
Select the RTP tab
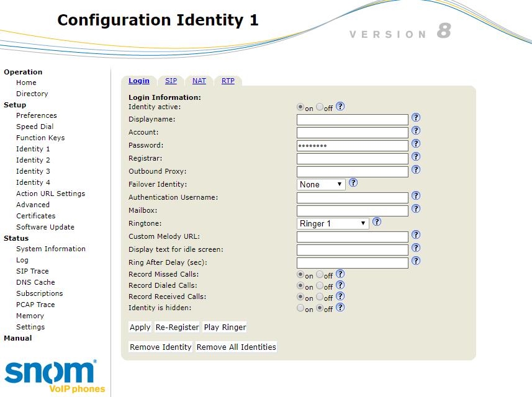tap(228, 81)
